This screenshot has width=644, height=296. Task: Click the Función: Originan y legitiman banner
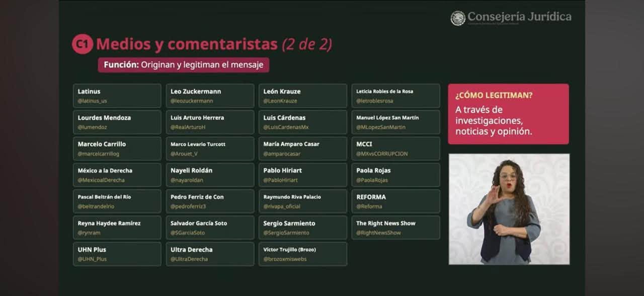click(184, 65)
